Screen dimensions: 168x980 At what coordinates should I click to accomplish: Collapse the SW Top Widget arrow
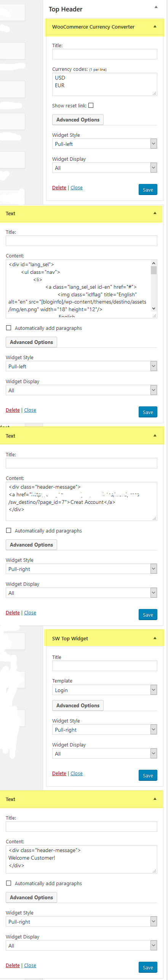[x=155, y=638]
